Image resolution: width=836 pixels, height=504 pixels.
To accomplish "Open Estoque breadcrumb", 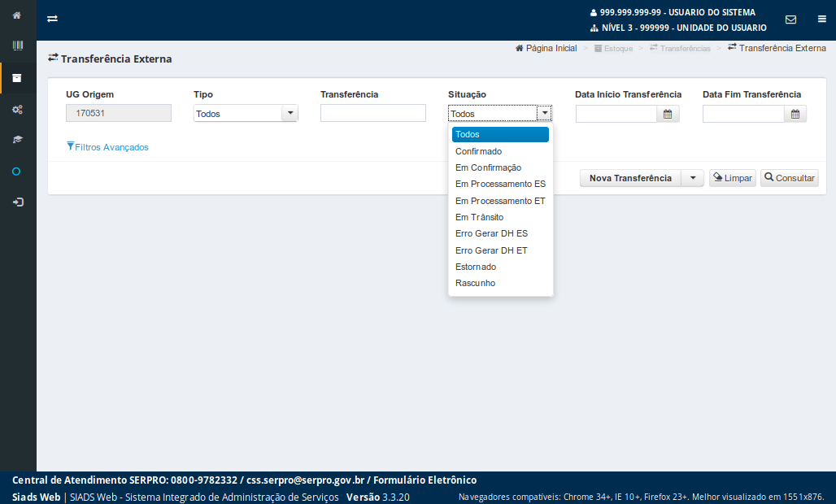I will [614, 49].
